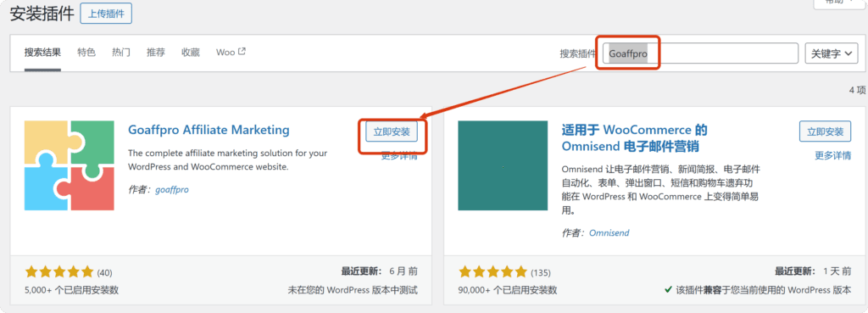Viewport: 868px width, 313px height.
Task: Switch to the 搜索结果 tab
Action: point(42,53)
